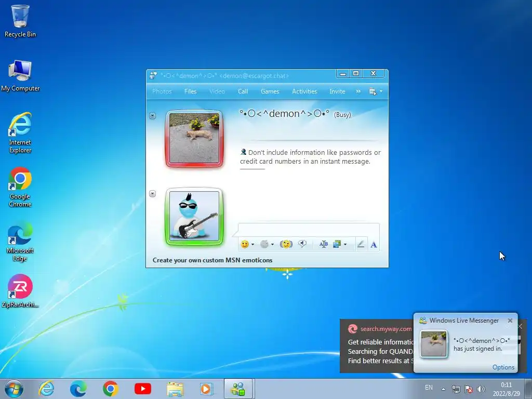This screenshot has width=532, height=399.
Task: Open the Files menu
Action: (x=190, y=91)
